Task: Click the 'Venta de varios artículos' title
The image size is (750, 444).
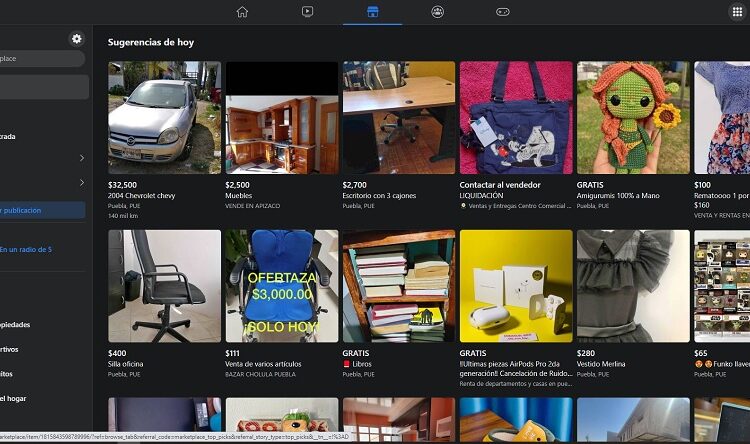Action: pos(263,364)
